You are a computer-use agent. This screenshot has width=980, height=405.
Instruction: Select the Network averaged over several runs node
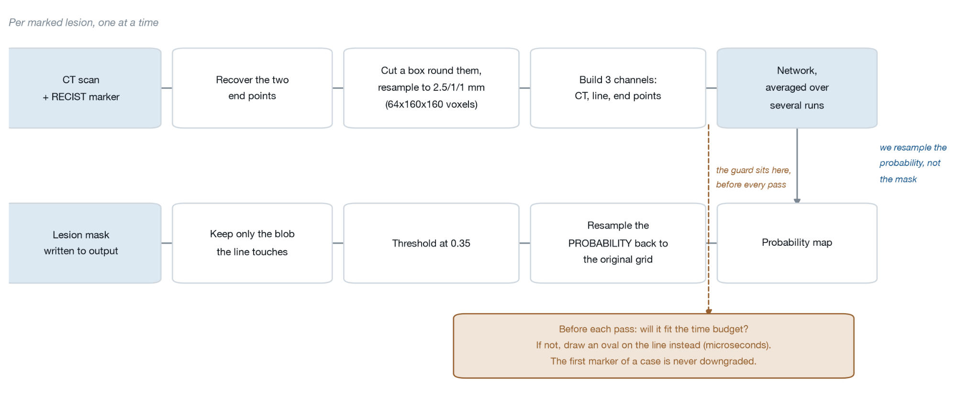(797, 88)
